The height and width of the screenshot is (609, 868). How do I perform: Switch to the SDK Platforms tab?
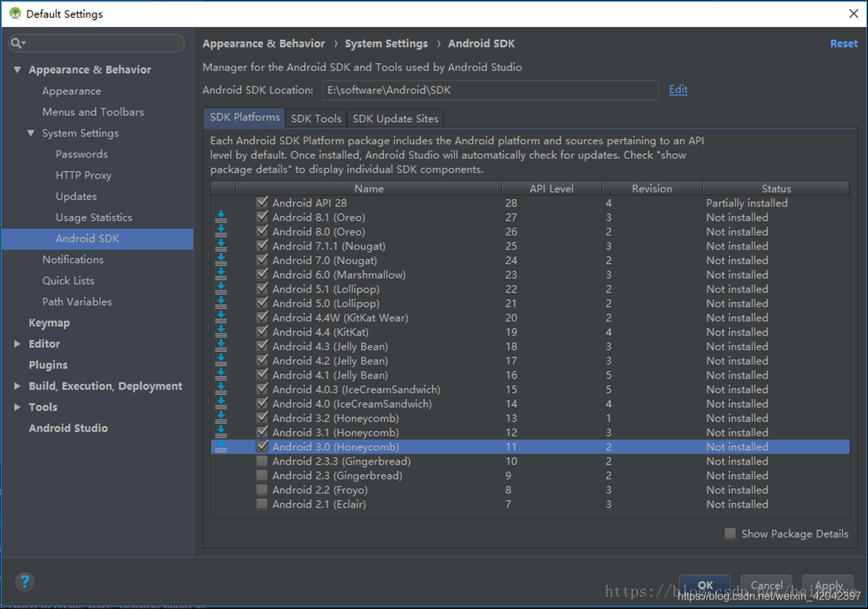pos(244,117)
